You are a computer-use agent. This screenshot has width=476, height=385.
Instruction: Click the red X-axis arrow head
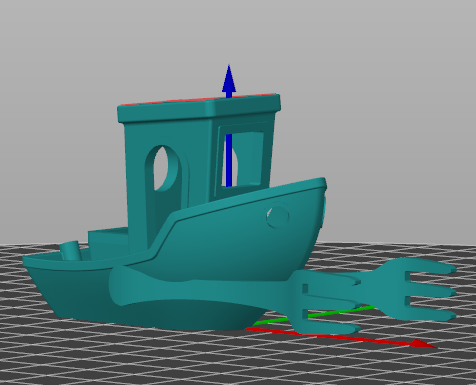(x=424, y=343)
